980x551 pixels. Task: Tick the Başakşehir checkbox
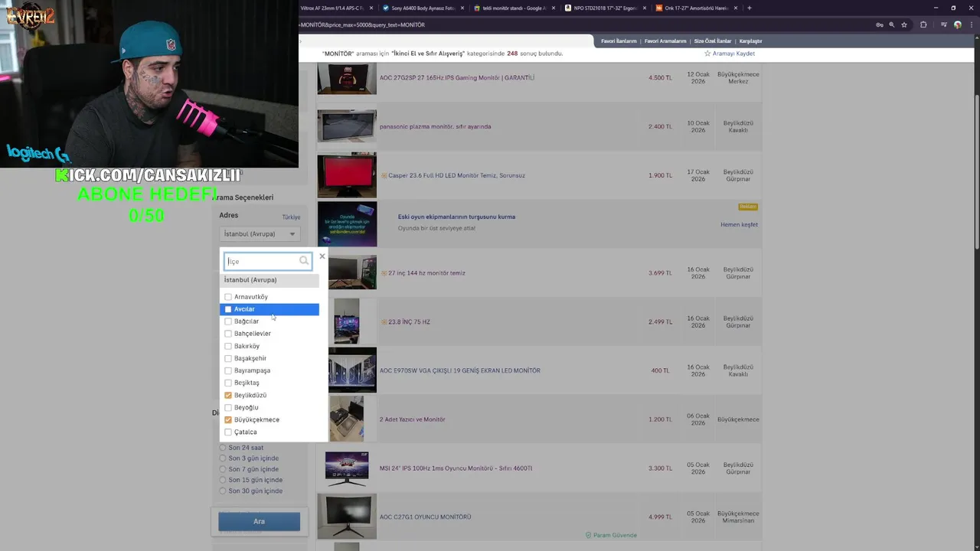click(228, 358)
